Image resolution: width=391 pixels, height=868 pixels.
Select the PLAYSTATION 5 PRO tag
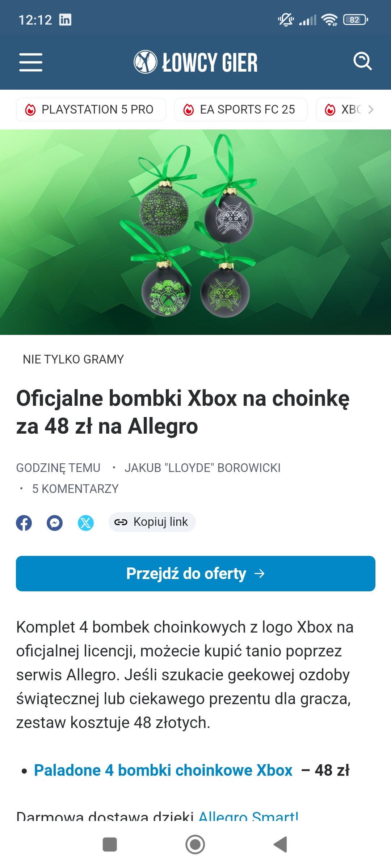pos(91,109)
